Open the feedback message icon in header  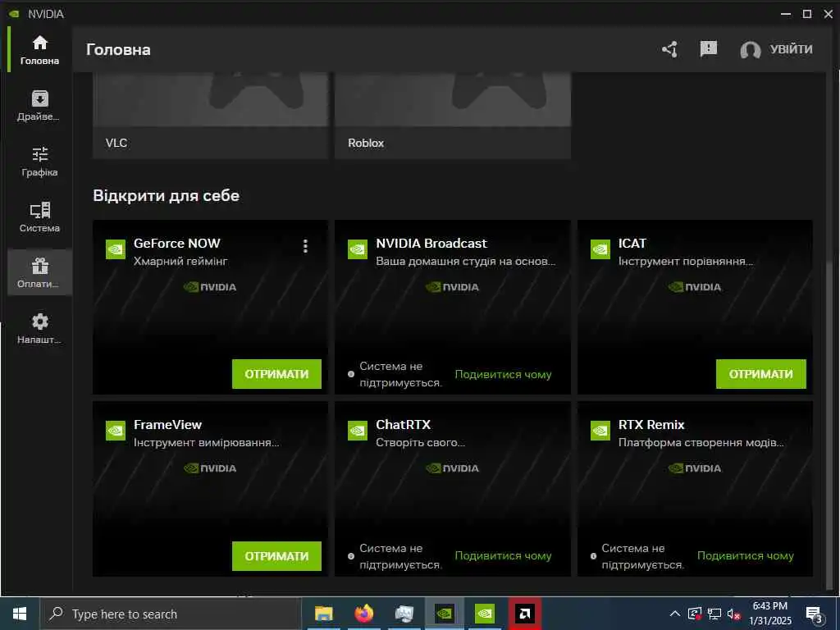click(708, 49)
